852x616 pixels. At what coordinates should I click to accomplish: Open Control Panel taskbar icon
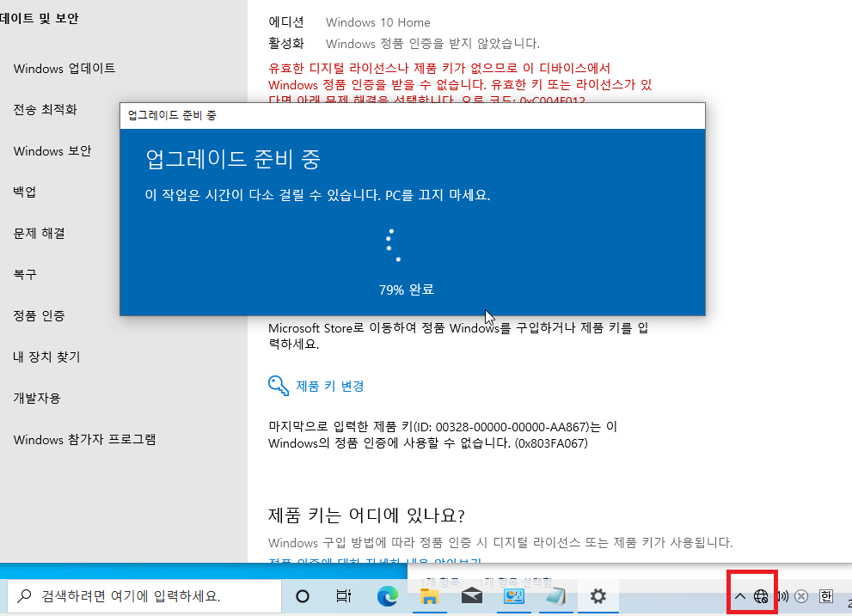(x=513, y=596)
